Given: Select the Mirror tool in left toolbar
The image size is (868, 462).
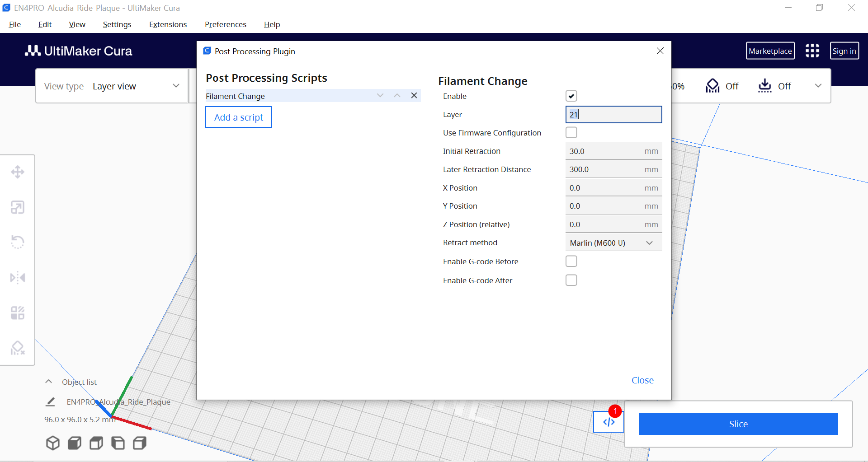Looking at the screenshot, I should (18, 277).
